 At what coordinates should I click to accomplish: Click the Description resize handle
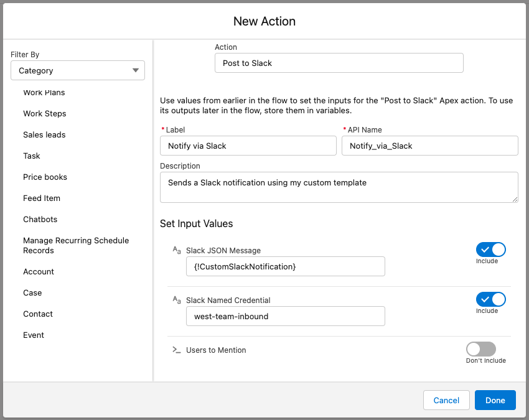coord(515,199)
